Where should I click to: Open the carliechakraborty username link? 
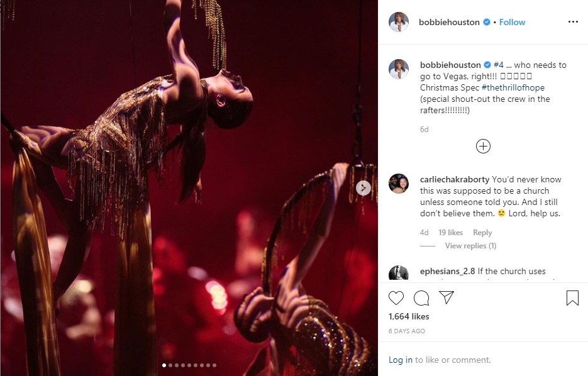(454, 179)
